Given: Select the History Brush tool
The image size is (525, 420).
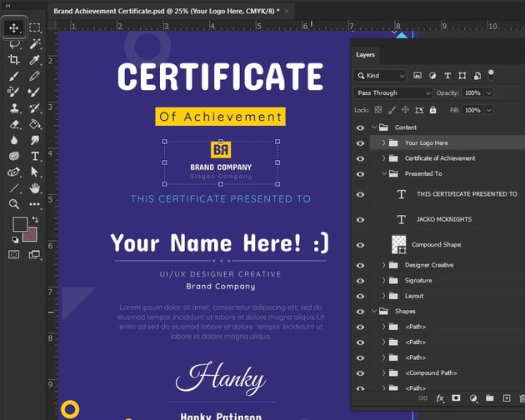Looking at the screenshot, I should (34, 108).
